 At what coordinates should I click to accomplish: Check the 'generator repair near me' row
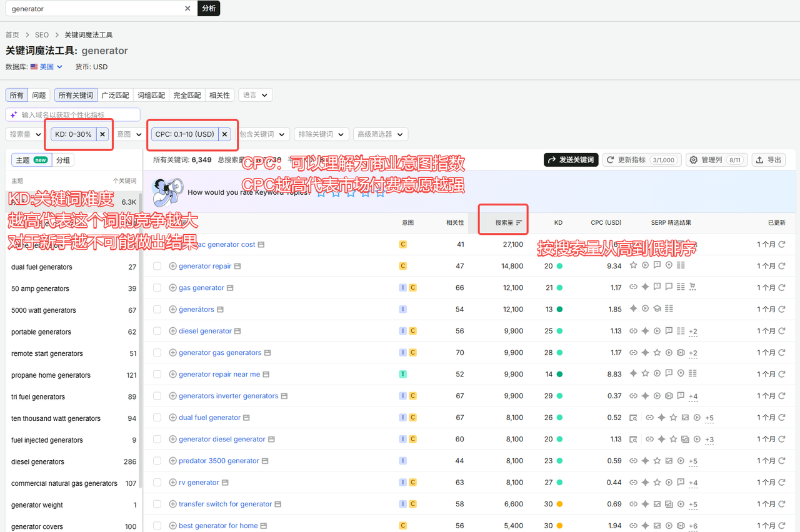click(x=157, y=374)
